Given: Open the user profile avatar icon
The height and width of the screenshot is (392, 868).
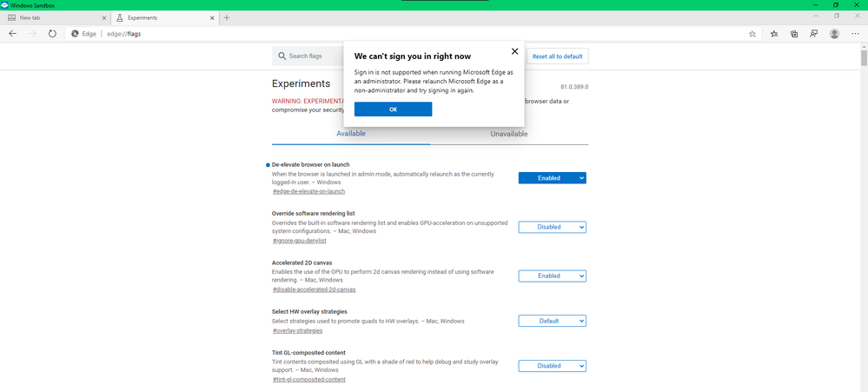Looking at the screenshot, I should click(x=834, y=34).
